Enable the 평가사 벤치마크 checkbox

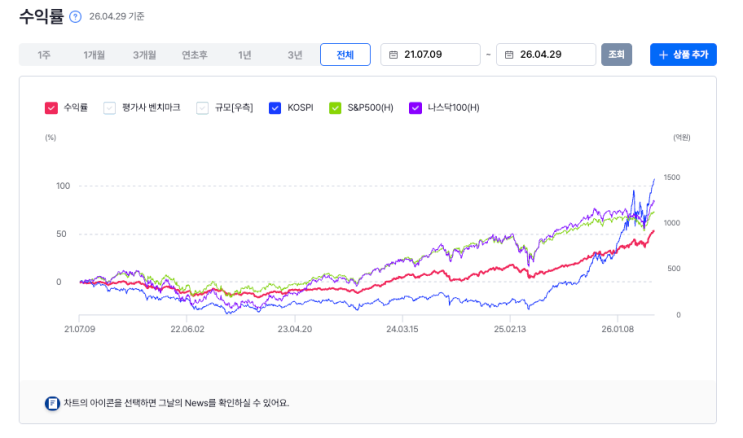(109, 108)
